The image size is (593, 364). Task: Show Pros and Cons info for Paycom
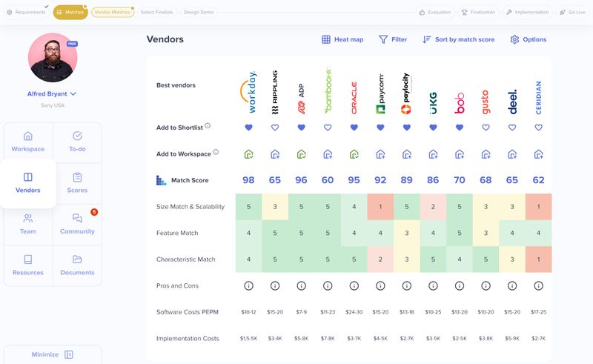point(380,285)
